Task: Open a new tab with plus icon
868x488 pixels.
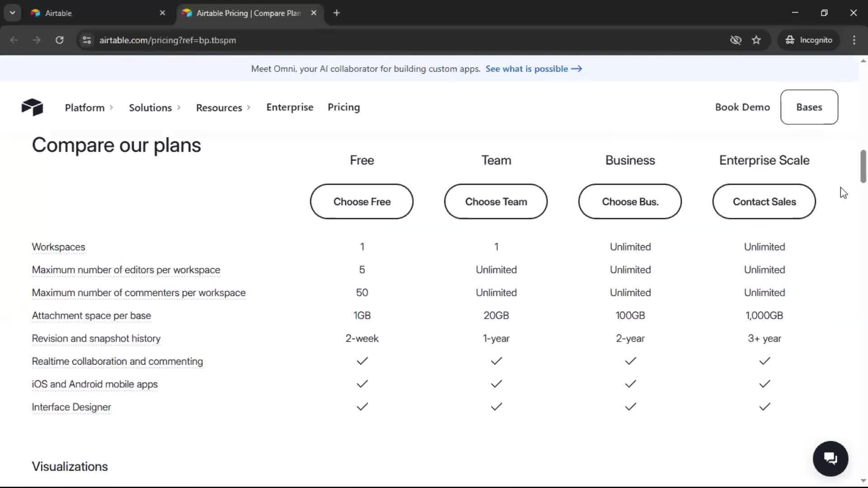Action: tap(336, 13)
